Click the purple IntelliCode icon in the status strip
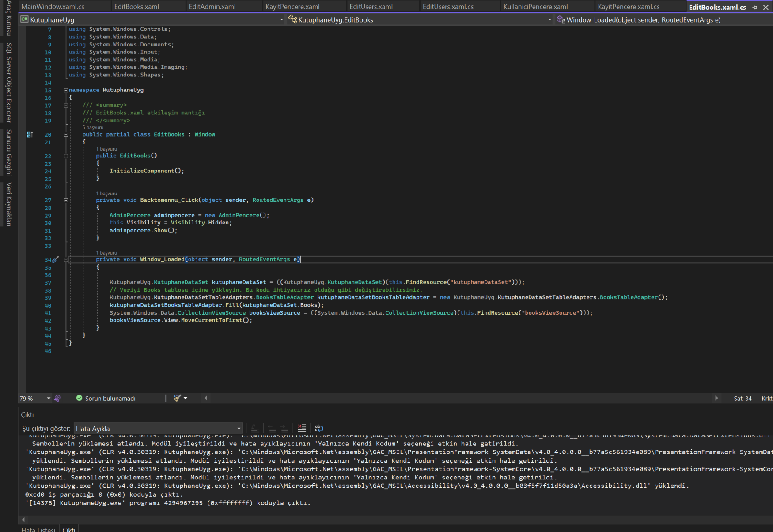Viewport: 773px width, 532px height. (x=57, y=398)
